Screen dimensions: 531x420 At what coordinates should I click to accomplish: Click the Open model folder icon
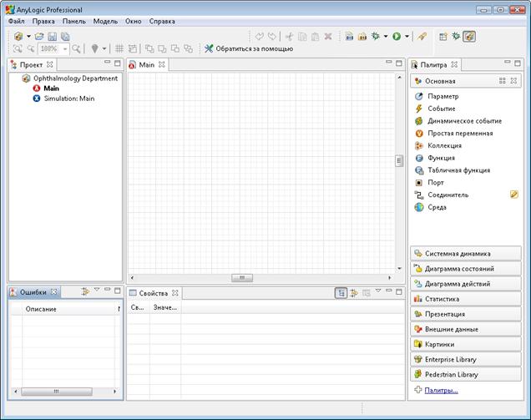(39, 37)
